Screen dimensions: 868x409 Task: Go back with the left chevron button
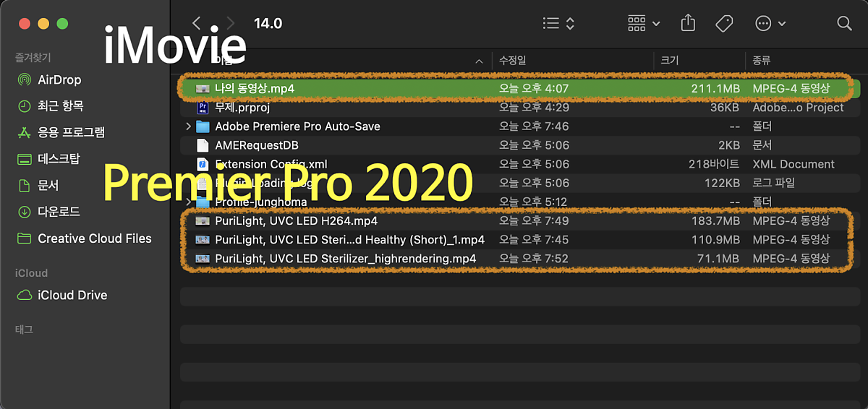coord(197,24)
